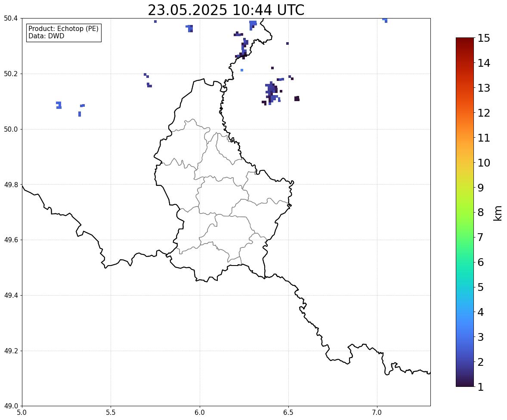The height and width of the screenshot is (420, 507).
Task: Click the colorbar 'km' unit label
Action: 498,213
